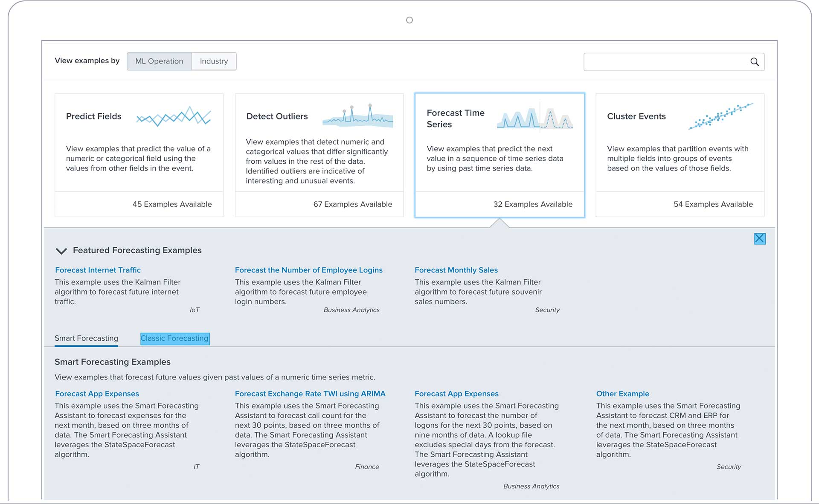Click the Cluster Events scatter plot icon
Screen dimensions: 819x504
721,116
